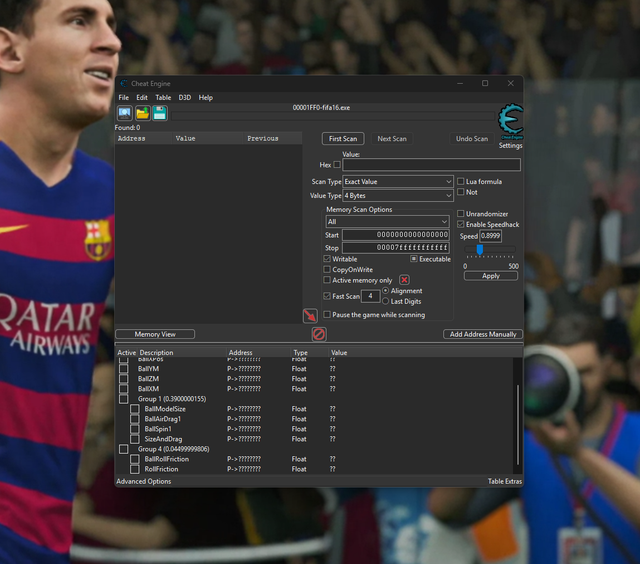Activate the BallAirDrag1 entry checkbox
Screen dimensions: 640x564
(135, 419)
